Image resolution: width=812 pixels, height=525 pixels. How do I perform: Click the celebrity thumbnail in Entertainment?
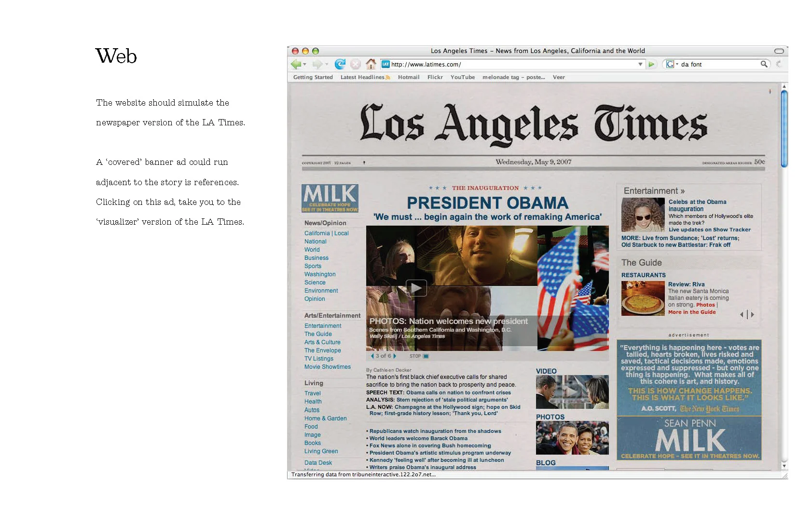[x=643, y=215]
